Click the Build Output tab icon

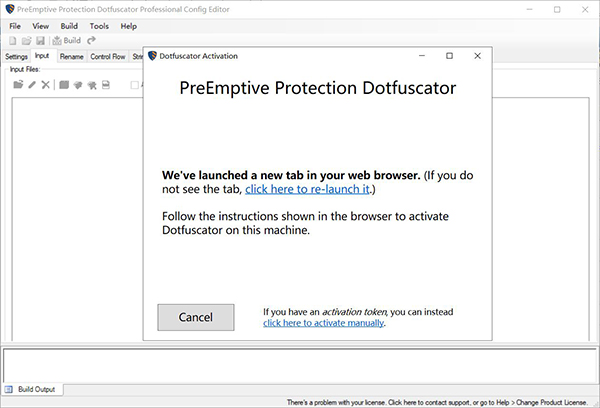point(9,390)
